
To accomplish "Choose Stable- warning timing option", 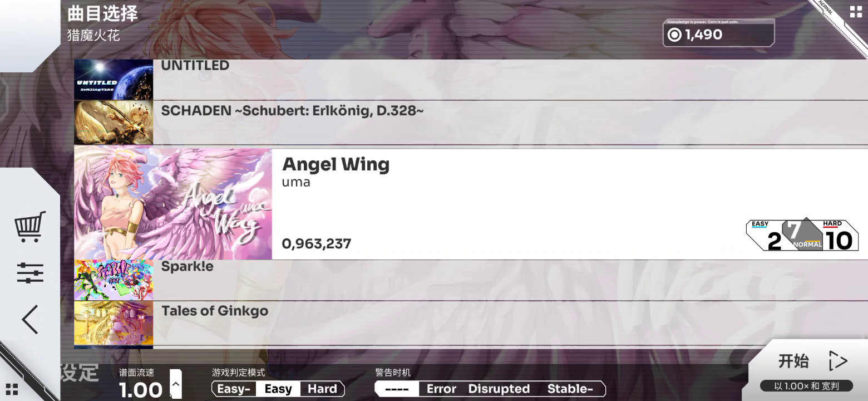I will (570, 389).
